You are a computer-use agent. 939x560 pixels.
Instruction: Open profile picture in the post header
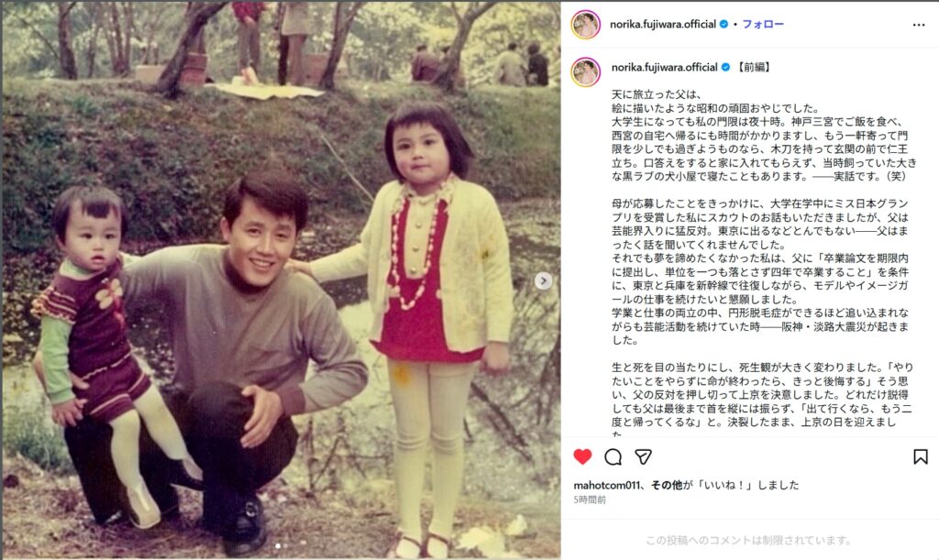coord(586,25)
